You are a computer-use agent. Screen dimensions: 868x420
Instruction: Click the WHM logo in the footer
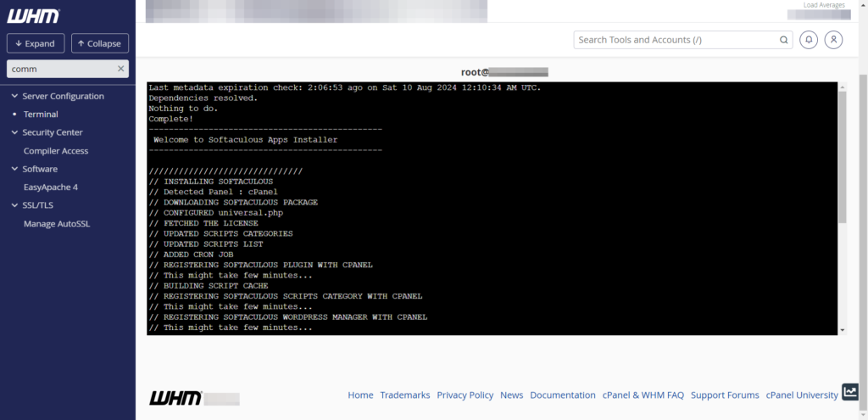coord(175,398)
